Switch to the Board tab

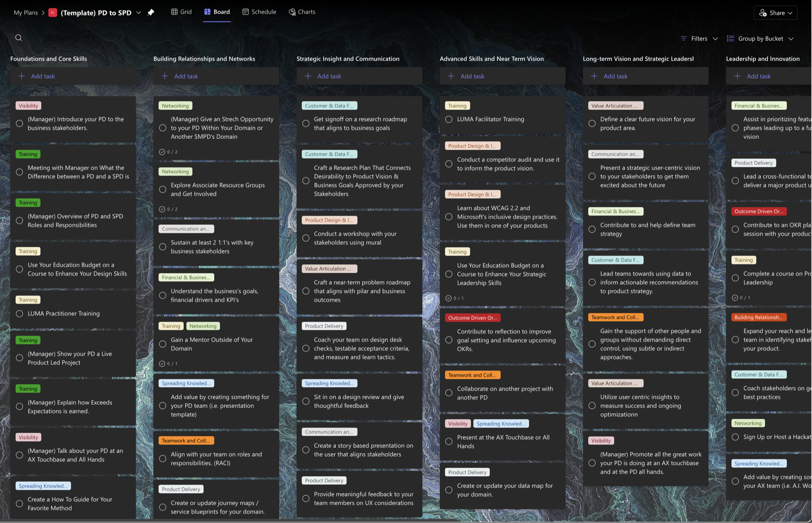217,12
